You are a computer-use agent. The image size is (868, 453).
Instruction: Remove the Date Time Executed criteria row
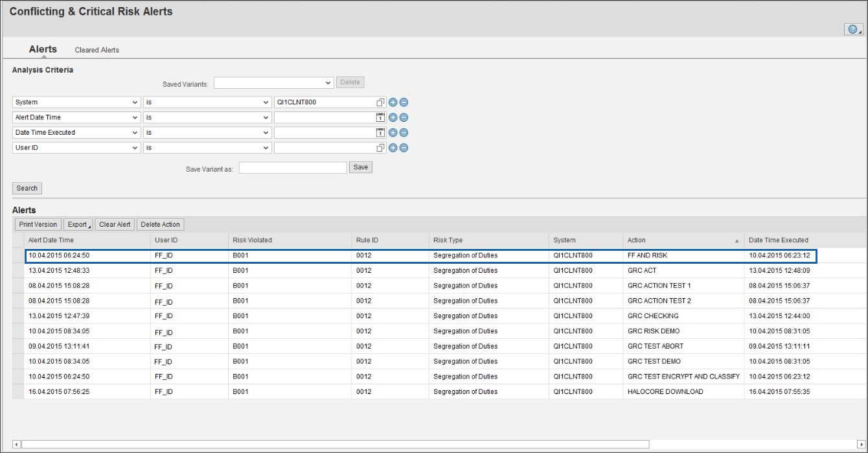[x=404, y=132]
